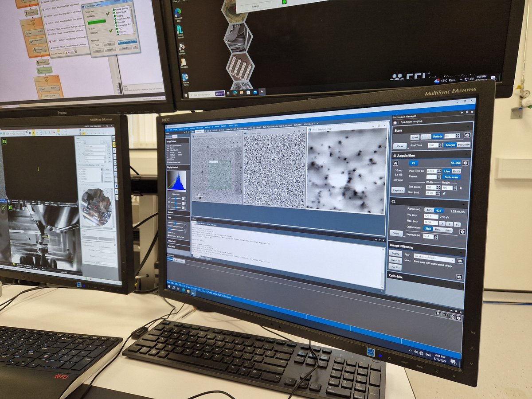Open the Filter Bandpass dropdown
This screenshot has width=532, height=399.
click(434, 258)
